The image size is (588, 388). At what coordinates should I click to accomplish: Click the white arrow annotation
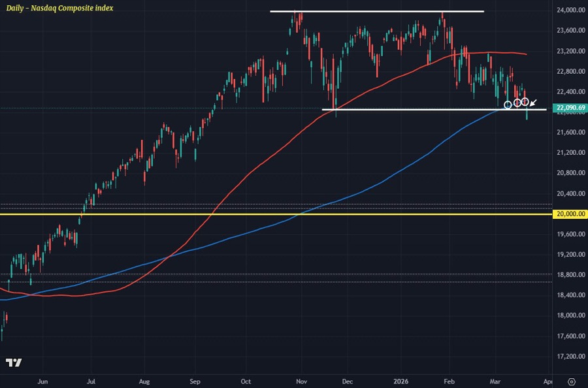(x=534, y=103)
